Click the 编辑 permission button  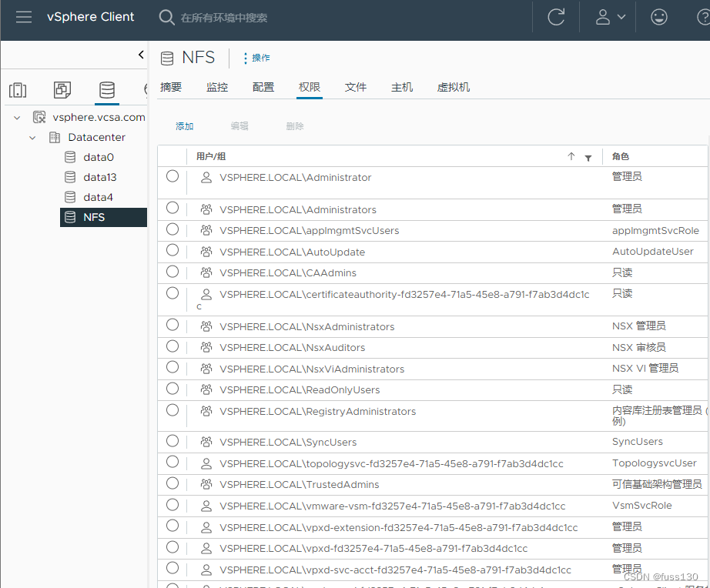click(x=239, y=126)
